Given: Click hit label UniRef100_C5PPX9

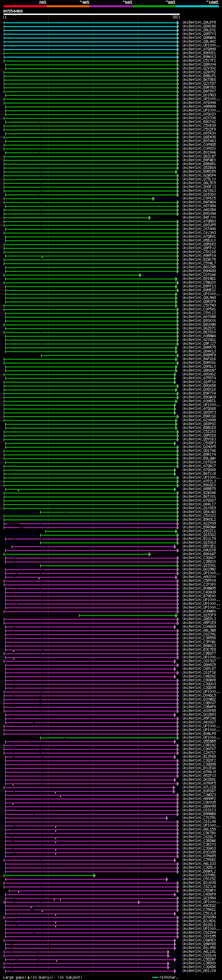Looking at the screenshot, I should tap(199, 581).
